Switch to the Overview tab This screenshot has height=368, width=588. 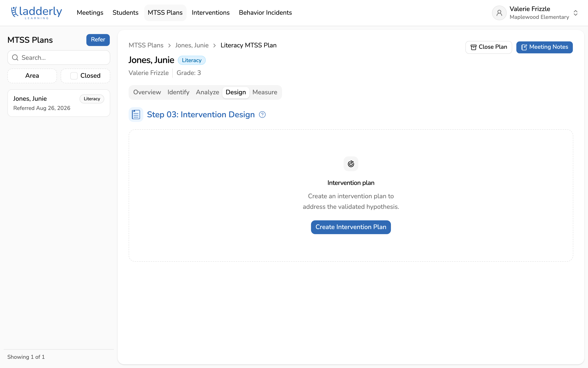147,92
